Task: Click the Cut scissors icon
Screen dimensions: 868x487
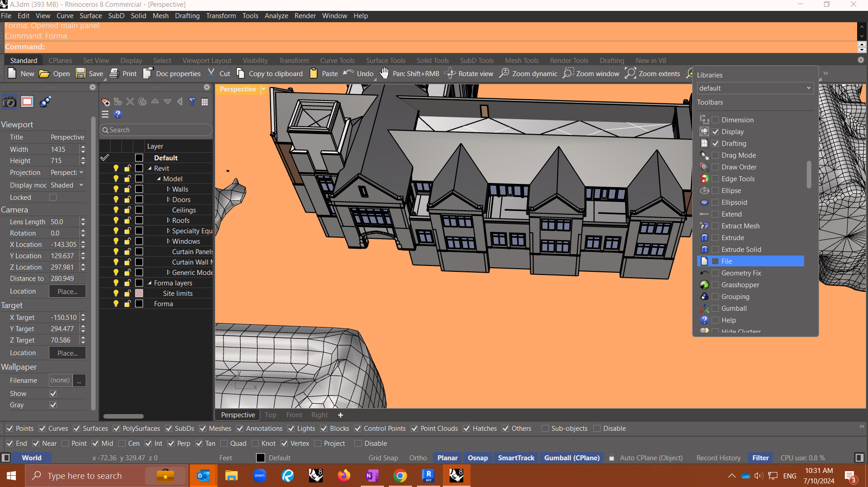Action: [212, 73]
